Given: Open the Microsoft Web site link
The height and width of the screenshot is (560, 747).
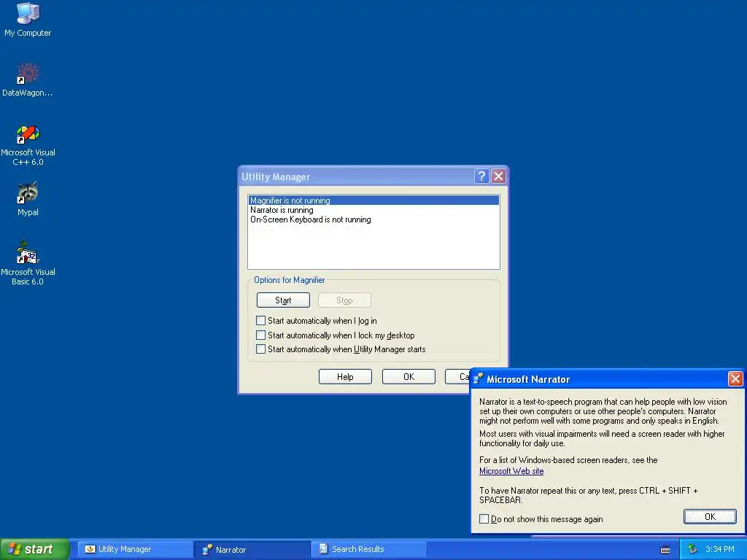Looking at the screenshot, I should coord(511,471).
